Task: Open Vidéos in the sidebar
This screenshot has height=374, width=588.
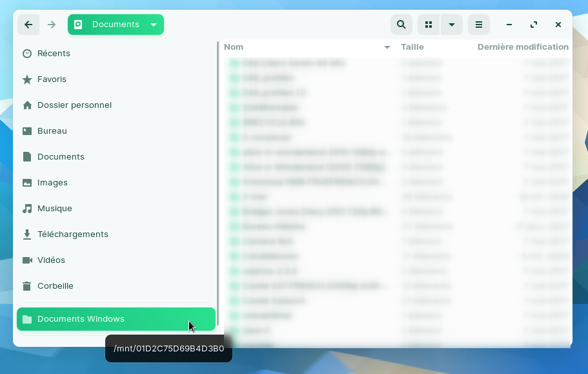Action: point(51,260)
